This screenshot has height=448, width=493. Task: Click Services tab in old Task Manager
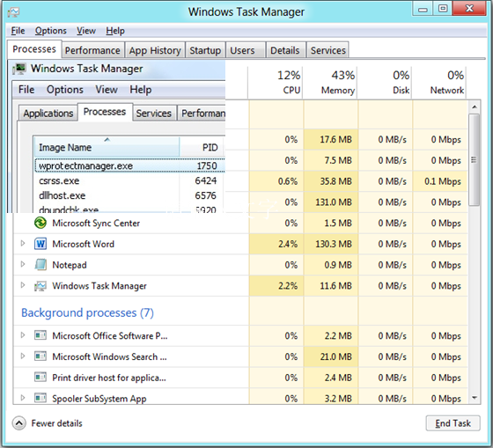point(154,114)
